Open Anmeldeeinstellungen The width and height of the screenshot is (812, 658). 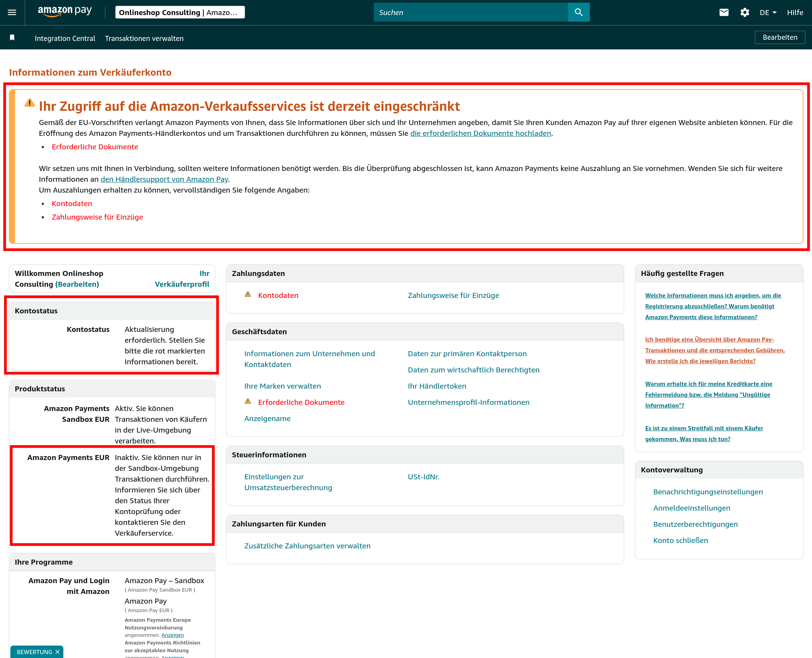coord(692,508)
